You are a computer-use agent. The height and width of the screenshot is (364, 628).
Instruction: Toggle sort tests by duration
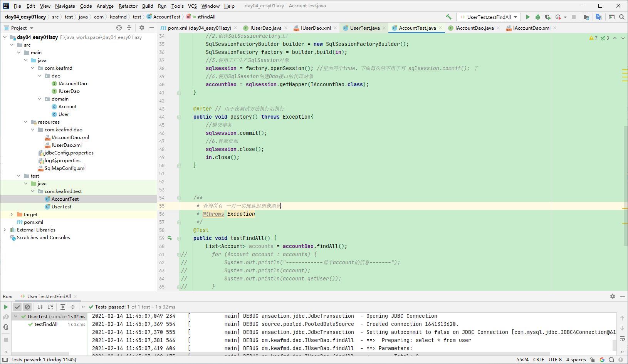50,307
